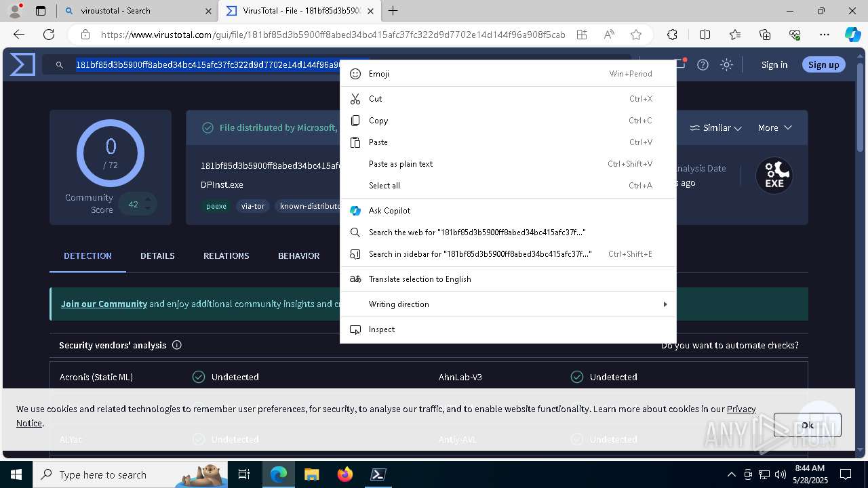The width and height of the screenshot is (868, 488).
Task: Choose Select all from the context menu
Action: click(x=508, y=186)
